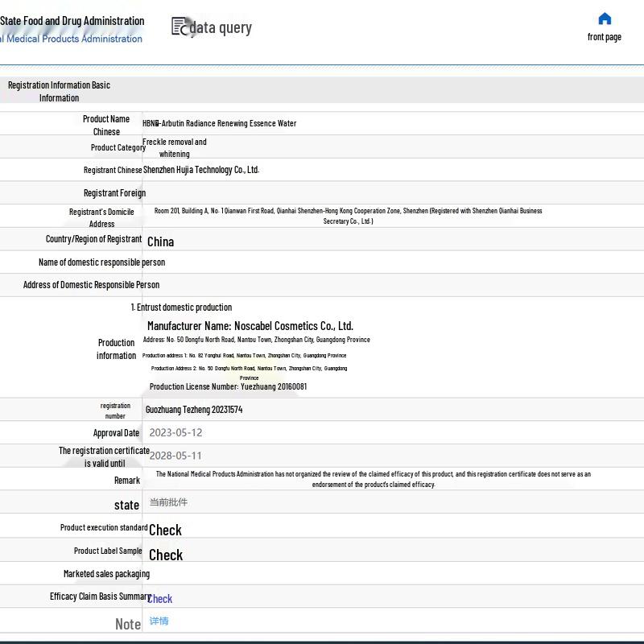Select 'Production address 1' line
This screenshot has width=644, height=644.
(x=245, y=356)
